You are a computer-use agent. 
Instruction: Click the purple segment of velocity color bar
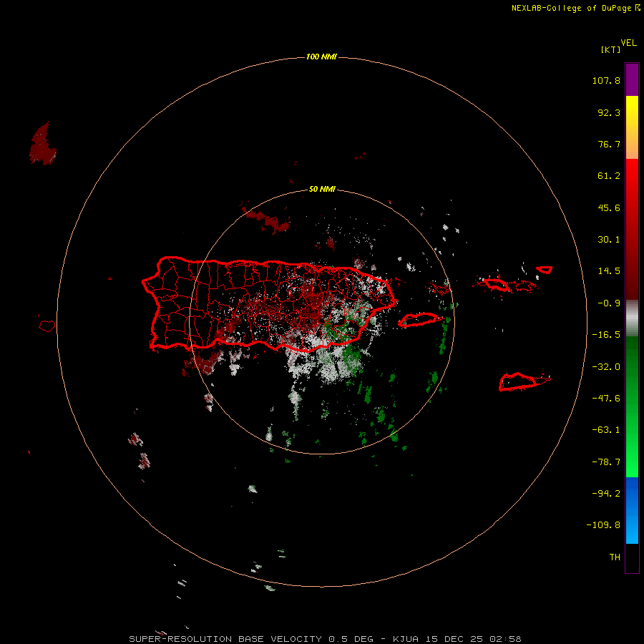pos(632,79)
